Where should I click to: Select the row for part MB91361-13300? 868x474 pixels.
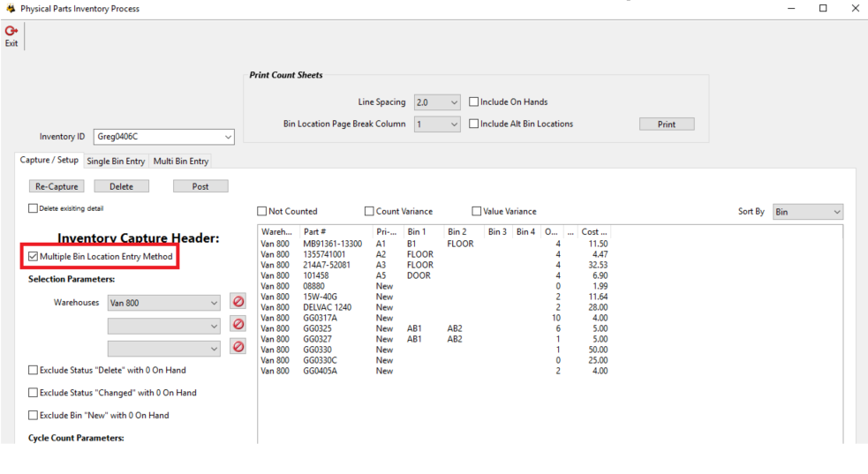(434, 244)
